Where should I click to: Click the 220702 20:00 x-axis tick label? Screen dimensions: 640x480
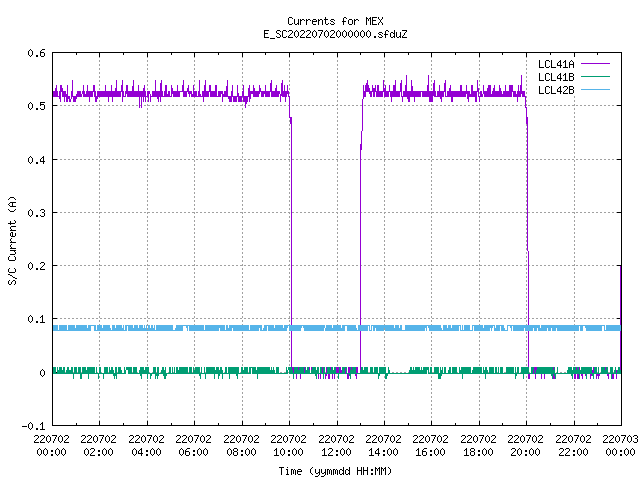coord(525,446)
